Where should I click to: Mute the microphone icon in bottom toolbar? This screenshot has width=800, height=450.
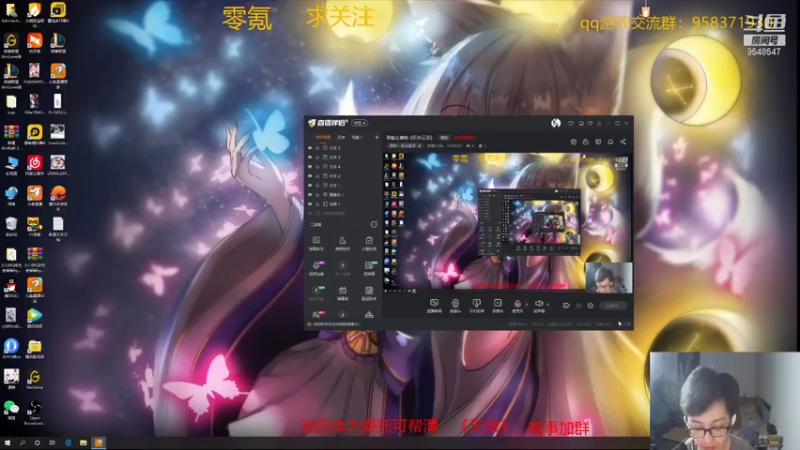[517, 304]
